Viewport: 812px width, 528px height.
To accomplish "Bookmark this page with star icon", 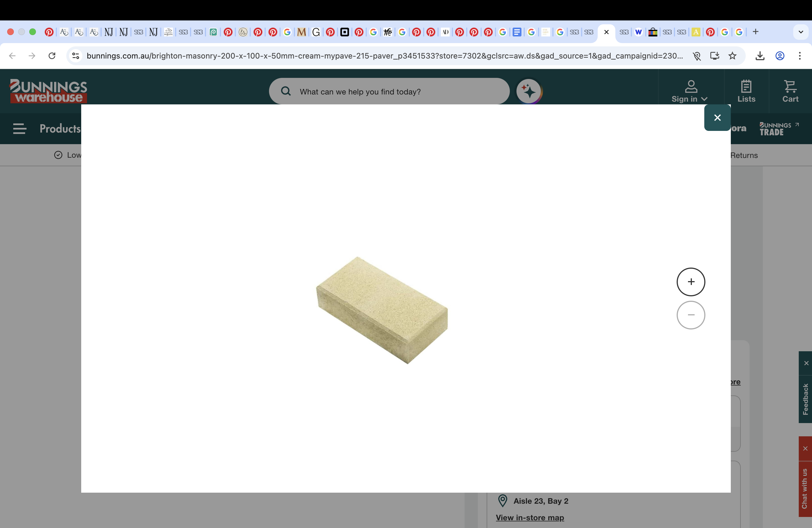I will [x=732, y=56].
